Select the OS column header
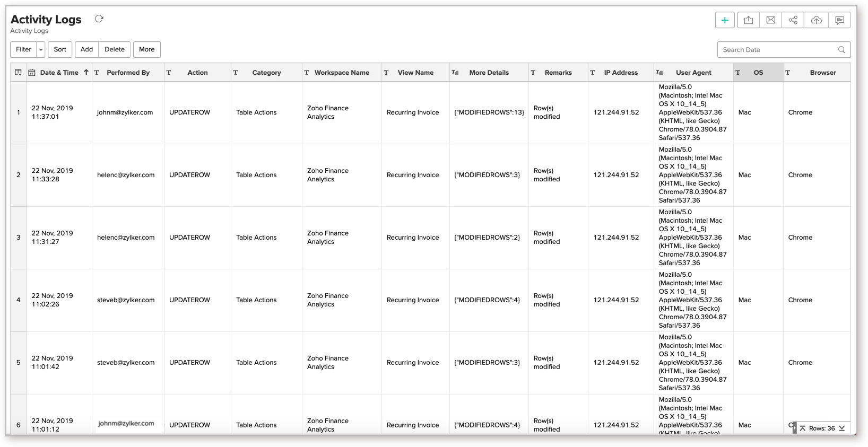Viewport: 868px width, 447px height. click(758, 73)
